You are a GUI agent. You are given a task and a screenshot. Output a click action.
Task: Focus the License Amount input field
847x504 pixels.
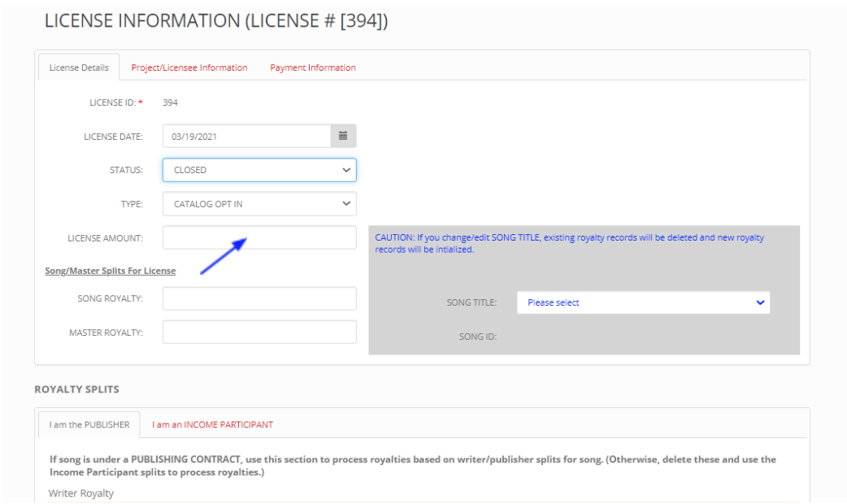259,237
